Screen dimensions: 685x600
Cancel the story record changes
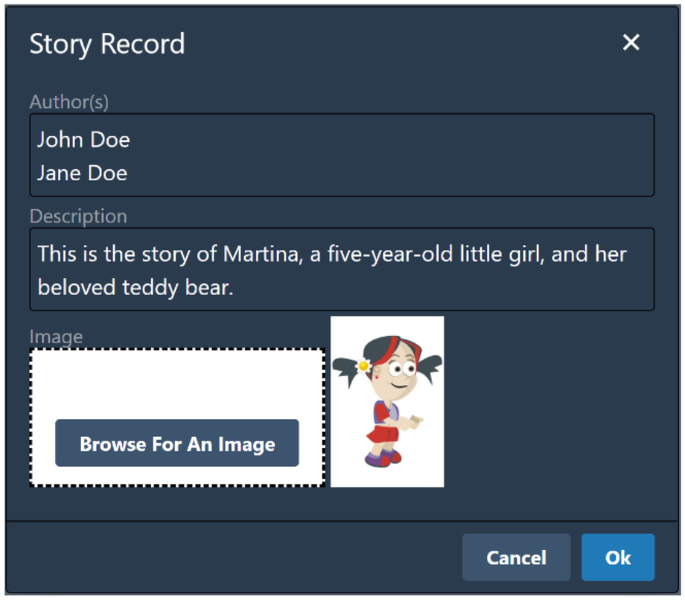click(x=516, y=557)
